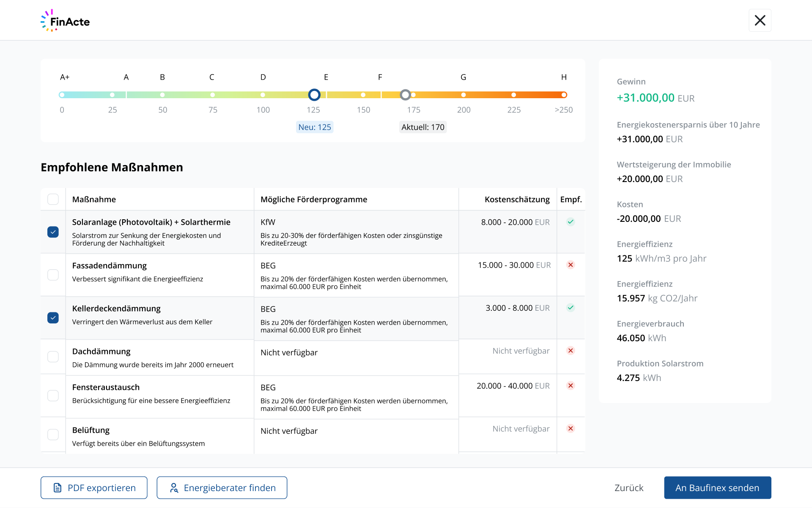Screen dimensions: 812x508
Task: Click the FinActe logo
Action: [65, 21]
